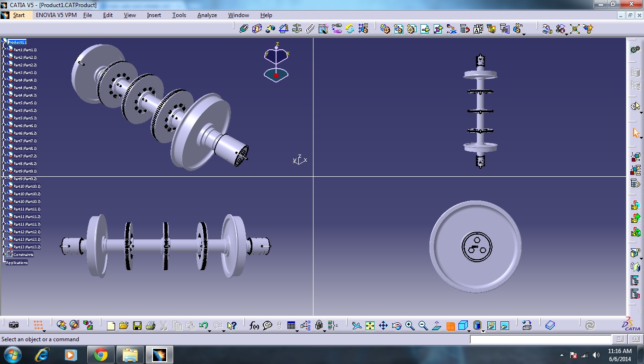Launch Google Chrome from the taskbar
Viewport: 644px width, 364px height.
[100, 355]
